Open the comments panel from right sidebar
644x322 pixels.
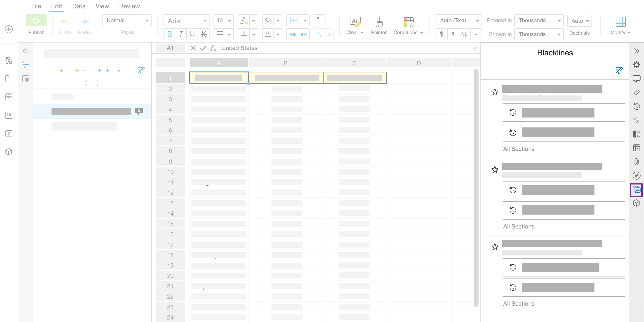(637, 78)
